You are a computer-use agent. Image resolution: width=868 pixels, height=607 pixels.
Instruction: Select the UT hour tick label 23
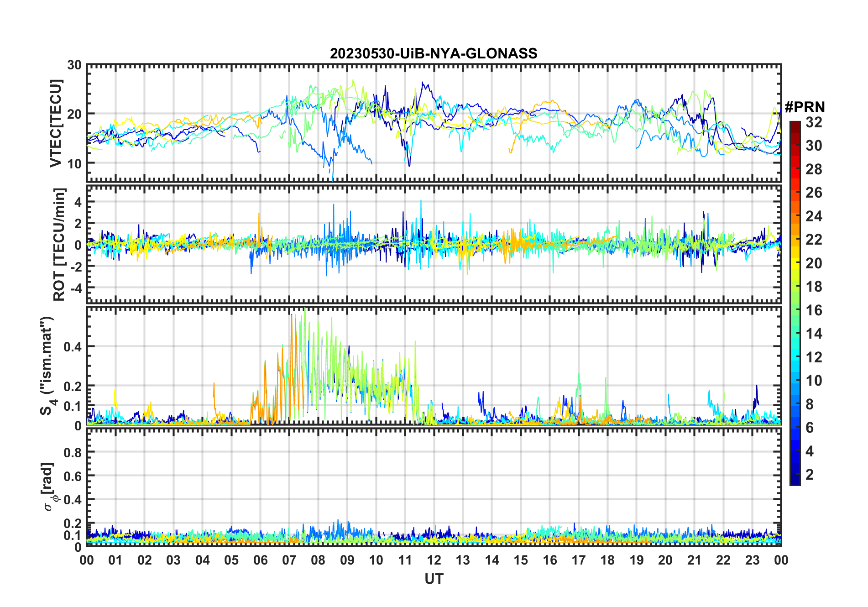tap(753, 560)
